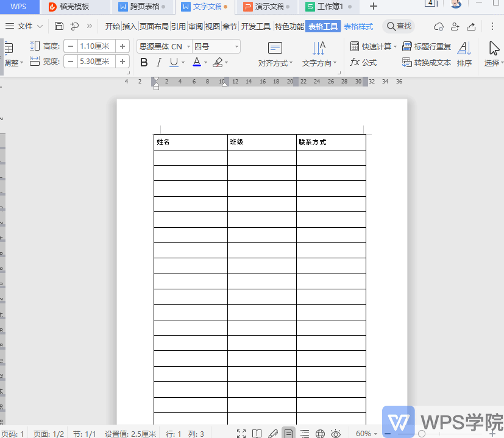Open font color dropdown arrow
The width and height of the screenshot is (504, 438).
pyautogui.click(x=206, y=63)
